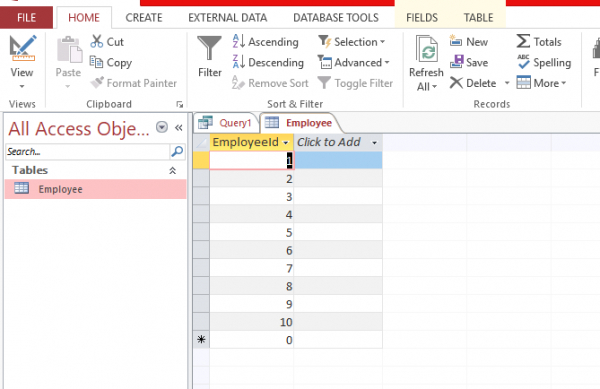The image size is (600, 389).
Task: Click the EmployeeId cell containing 9
Action: click(x=251, y=304)
